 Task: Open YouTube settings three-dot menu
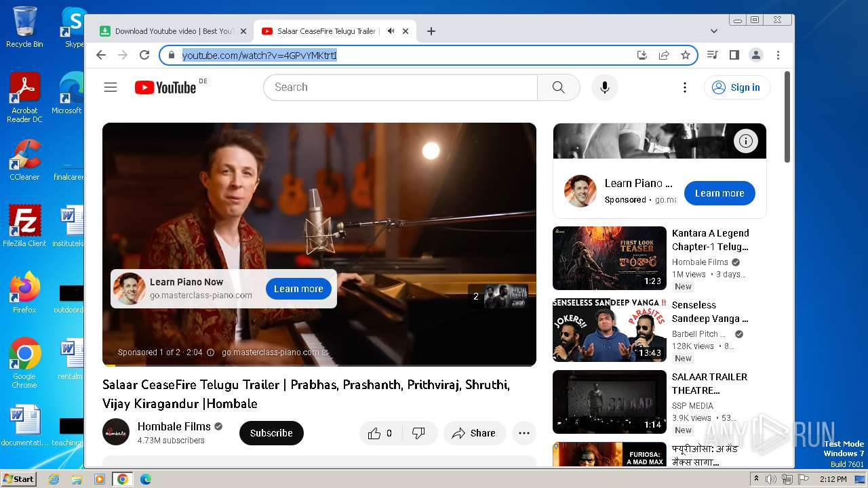(x=685, y=87)
